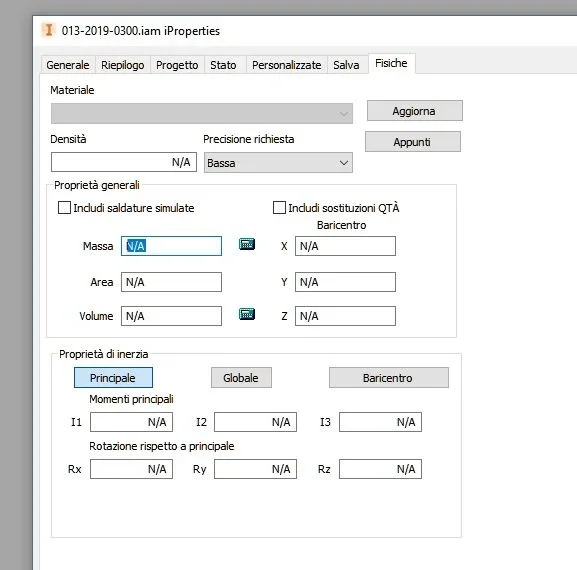577x570 pixels.
Task: Toggle Includi sostituzioni QTÀ checkbox
Action: click(x=279, y=208)
